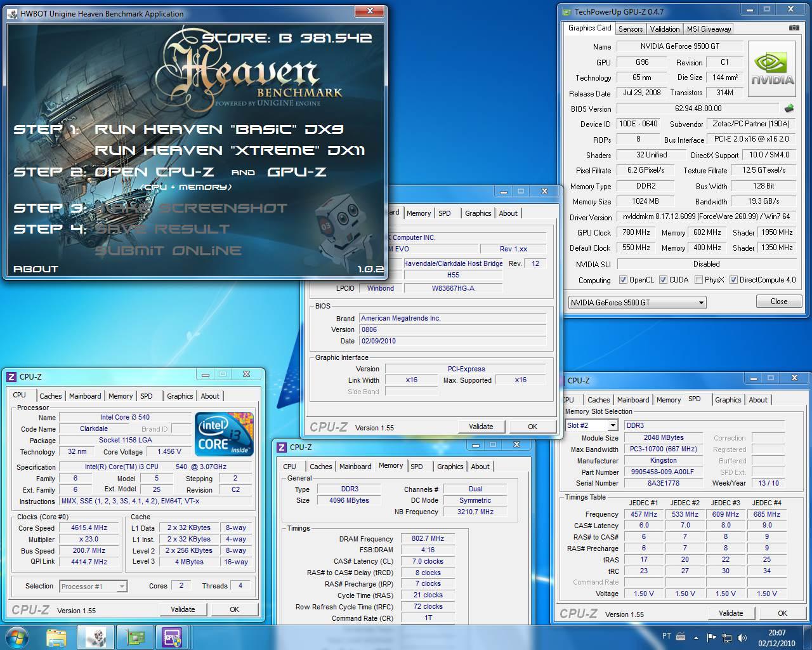Open Memory tab in the CPU tab CPU-Z window
Screen dimensions: 812x650
pyautogui.click(x=121, y=396)
